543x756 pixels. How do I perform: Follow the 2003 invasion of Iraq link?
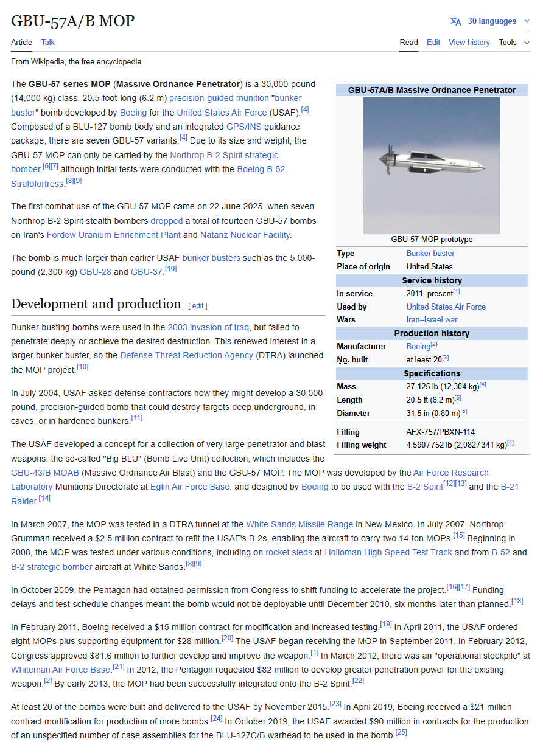(x=209, y=327)
